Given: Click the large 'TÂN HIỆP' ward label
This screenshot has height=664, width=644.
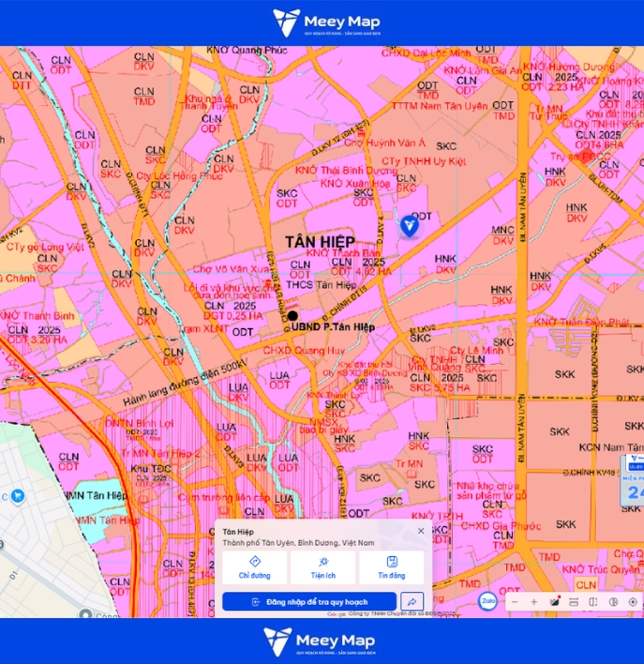Looking at the screenshot, I should [320, 242].
